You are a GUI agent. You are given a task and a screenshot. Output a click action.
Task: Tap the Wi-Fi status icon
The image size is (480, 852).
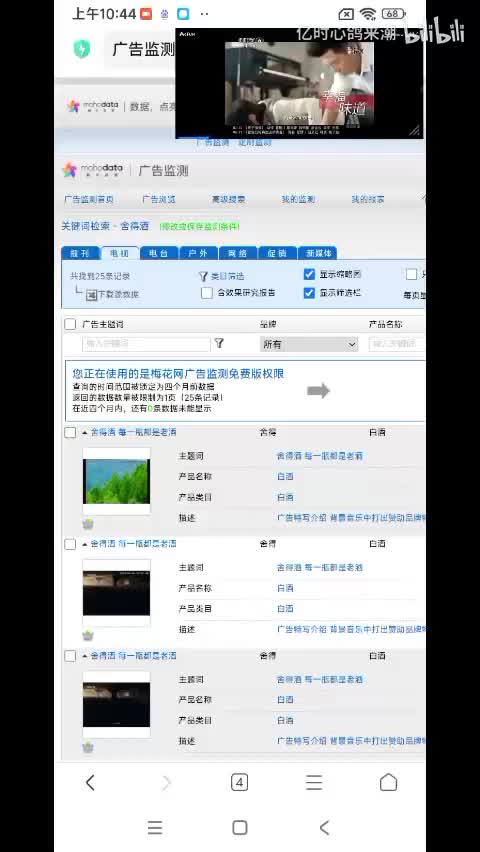coord(368,14)
